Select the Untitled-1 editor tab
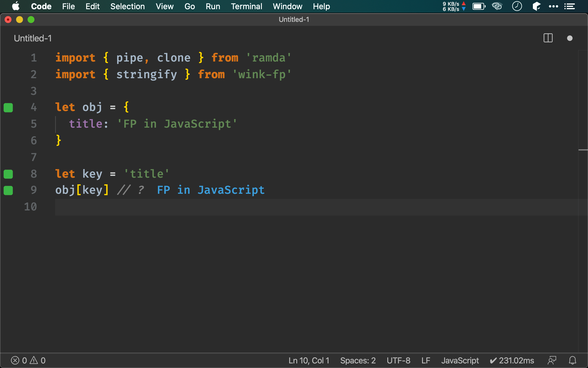 pyautogui.click(x=33, y=38)
